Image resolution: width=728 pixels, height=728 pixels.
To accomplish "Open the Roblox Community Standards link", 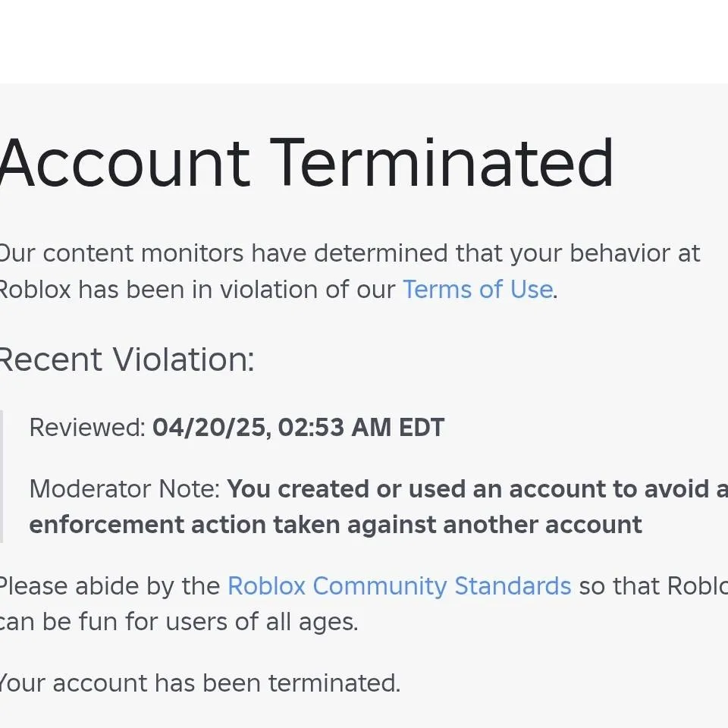I will click(x=399, y=586).
